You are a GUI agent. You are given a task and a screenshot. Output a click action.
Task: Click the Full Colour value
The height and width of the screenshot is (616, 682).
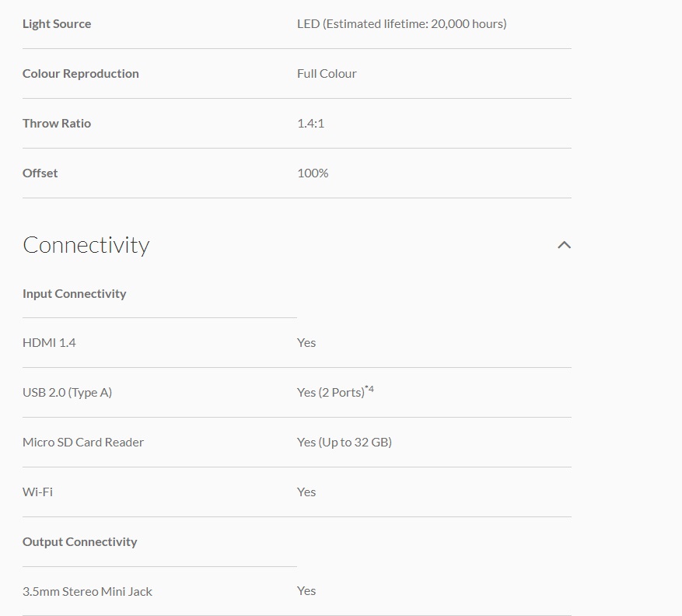tap(327, 74)
